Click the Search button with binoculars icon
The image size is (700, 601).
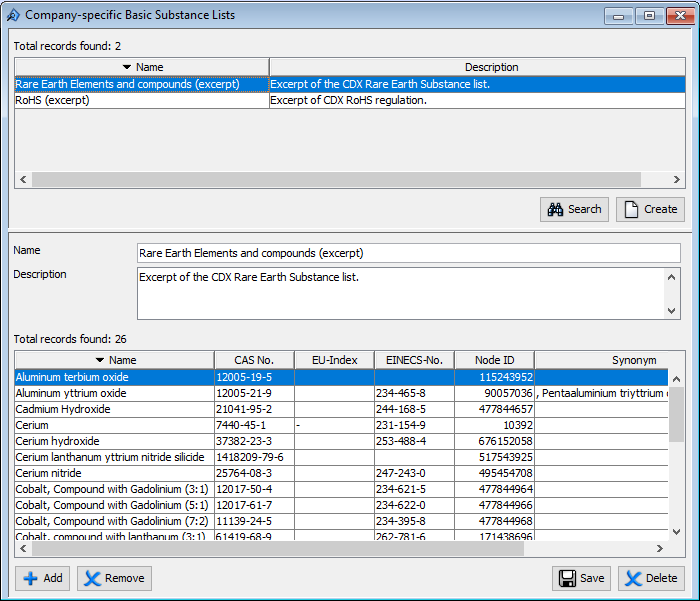(575, 209)
